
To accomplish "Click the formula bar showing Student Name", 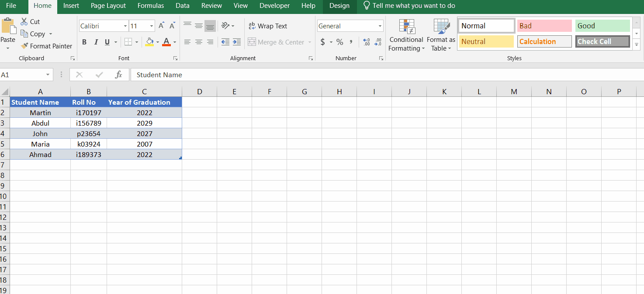I will [x=387, y=75].
